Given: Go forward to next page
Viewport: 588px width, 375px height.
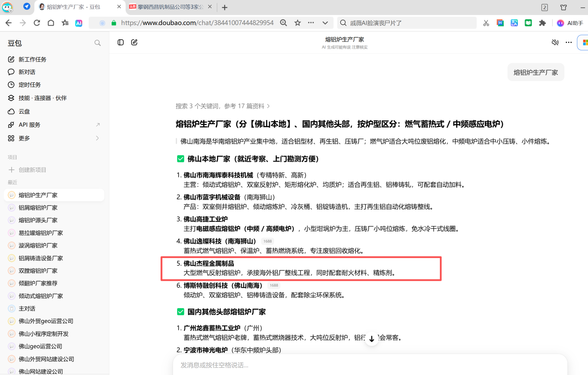Looking at the screenshot, I should (x=23, y=23).
